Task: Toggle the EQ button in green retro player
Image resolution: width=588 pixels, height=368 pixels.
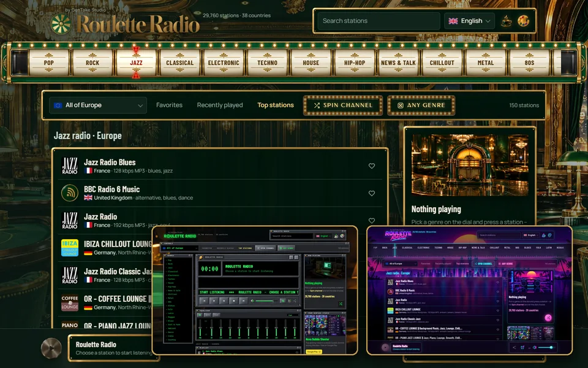Action: [283, 301]
